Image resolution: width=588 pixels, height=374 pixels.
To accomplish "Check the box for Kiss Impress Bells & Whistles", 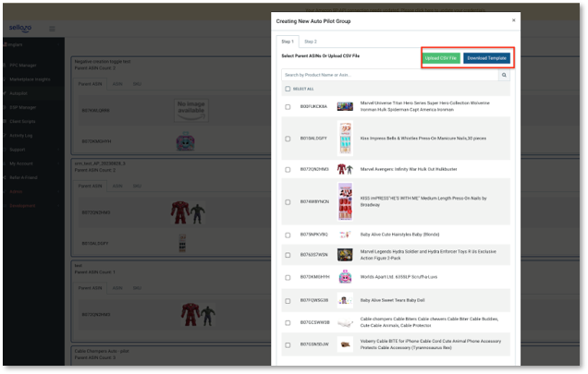I will click(x=288, y=139).
